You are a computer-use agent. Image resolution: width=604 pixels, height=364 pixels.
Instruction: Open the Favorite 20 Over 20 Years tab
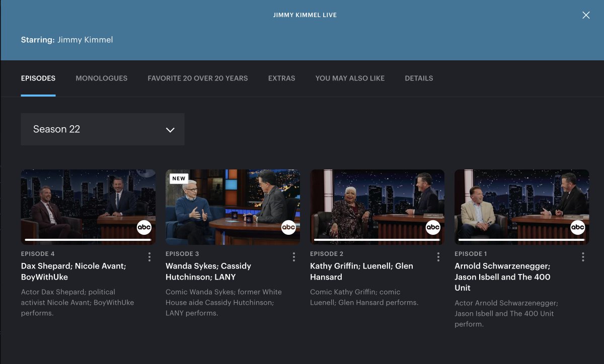tap(198, 78)
